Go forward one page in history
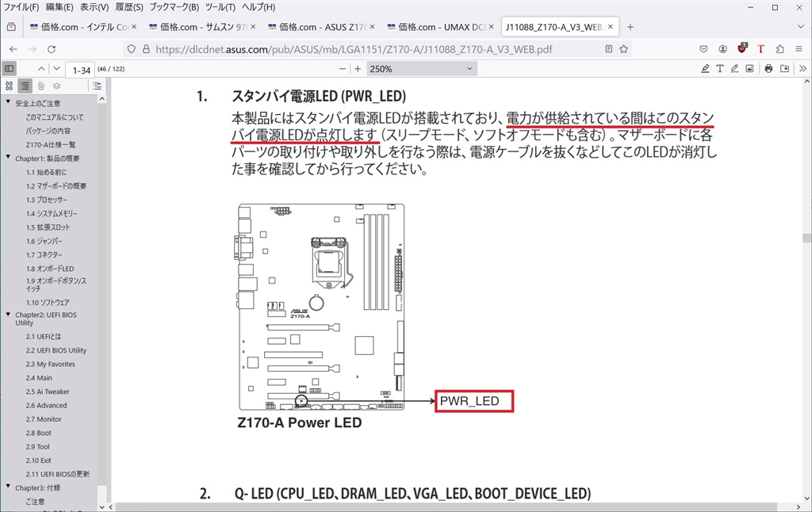812x512 pixels. pos(32,49)
